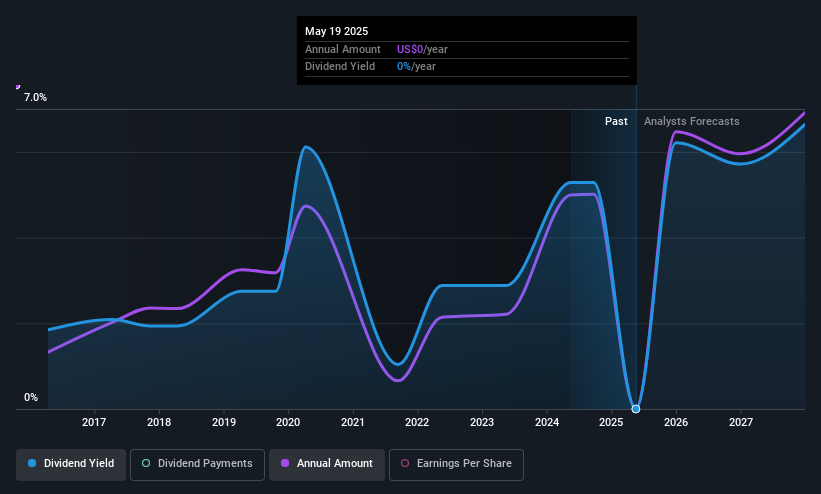Click the 2024 x-axis label
This screenshot has height=494, width=821.
547,422
